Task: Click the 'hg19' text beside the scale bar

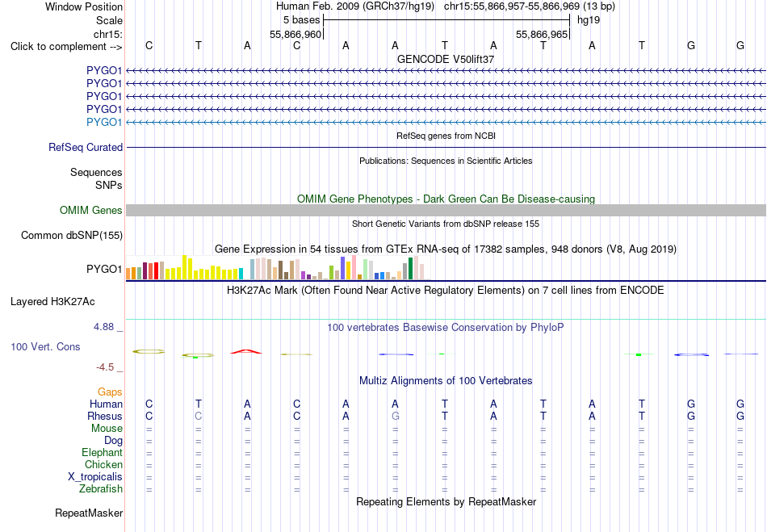Action: (589, 20)
